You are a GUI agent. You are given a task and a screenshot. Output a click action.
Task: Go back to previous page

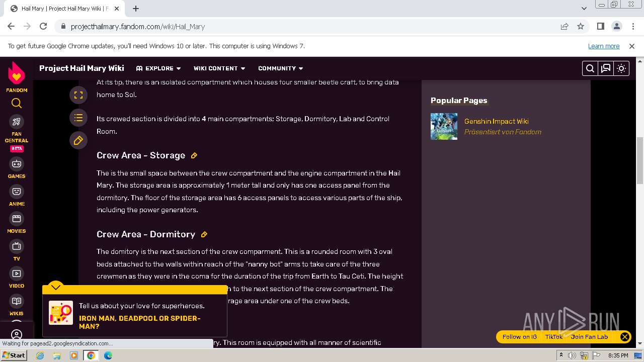11,27
